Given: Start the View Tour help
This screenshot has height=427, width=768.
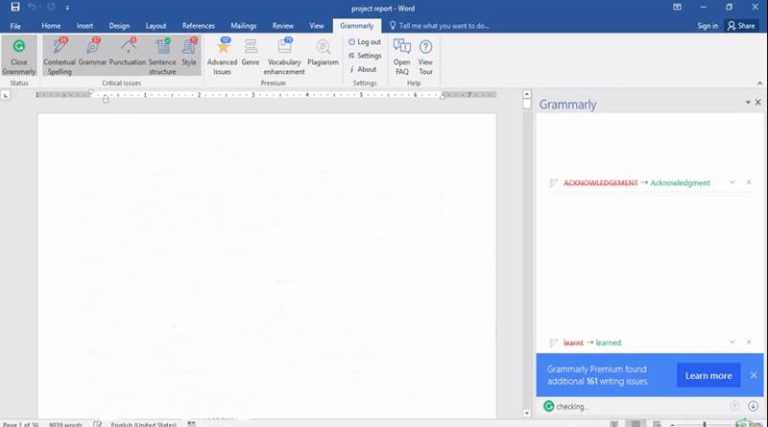Looking at the screenshot, I should click(426, 57).
